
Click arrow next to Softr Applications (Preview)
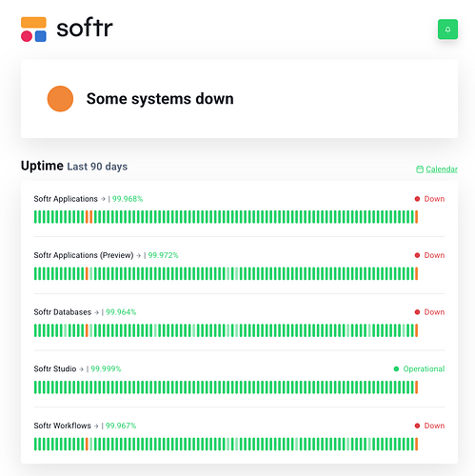click(139, 255)
